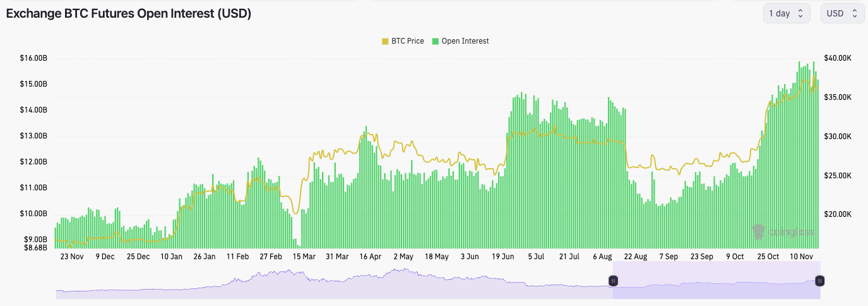Click the "10 Nov" date axis label
This screenshot has width=868, height=306.
[802, 257]
